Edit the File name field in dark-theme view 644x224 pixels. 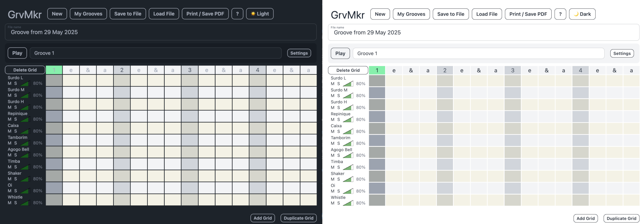[161, 32]
